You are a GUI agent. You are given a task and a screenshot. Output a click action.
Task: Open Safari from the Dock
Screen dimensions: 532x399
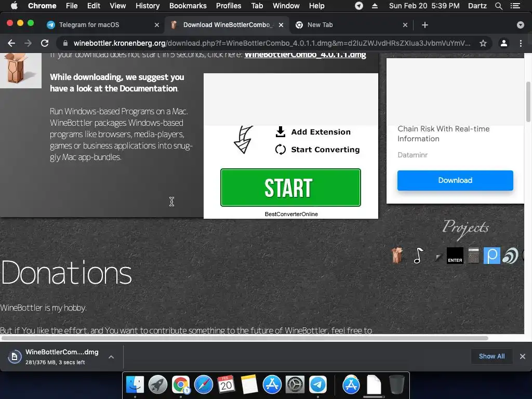point(204,385)
